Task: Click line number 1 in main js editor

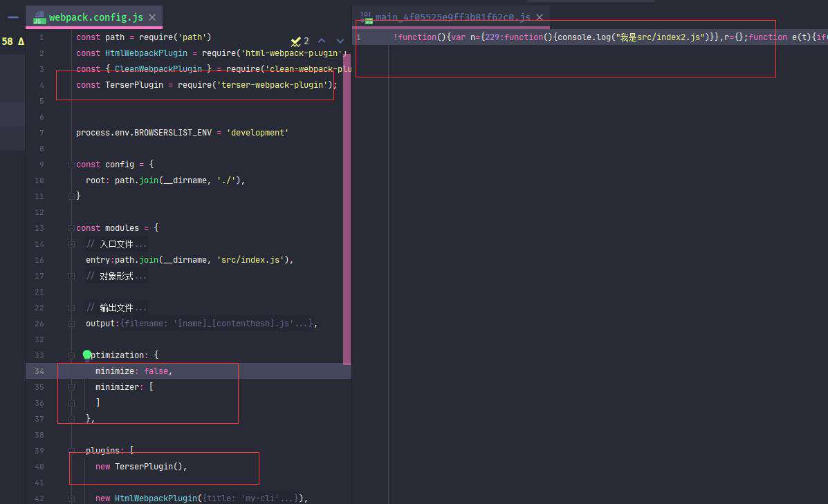Action: coord(358,37)
